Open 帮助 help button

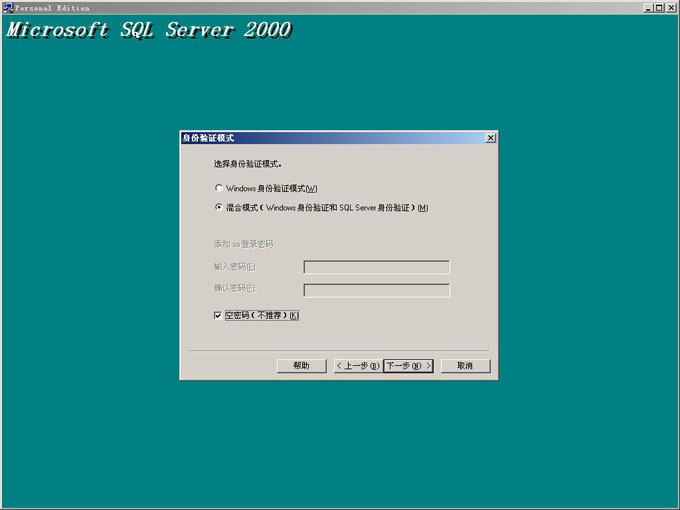tap(301, 366)
